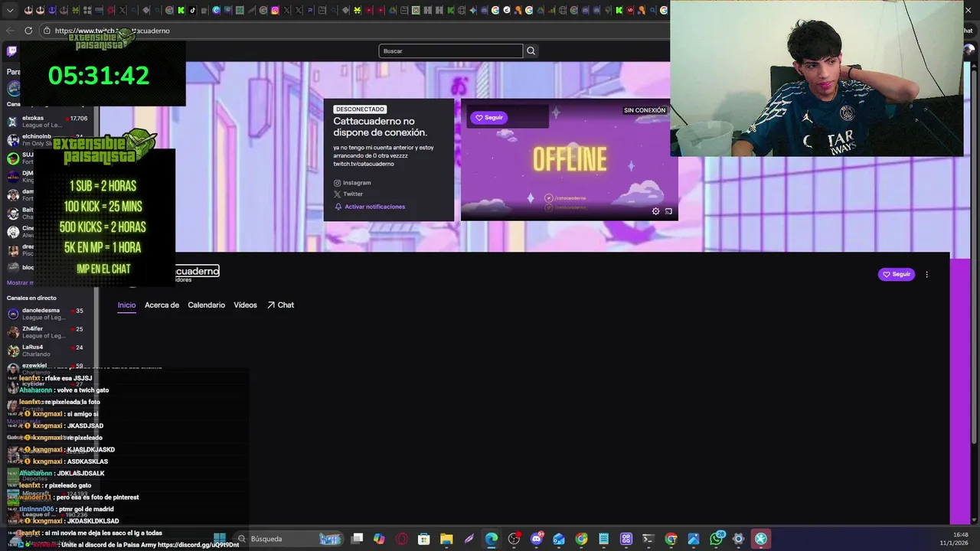Click the offline video player
The image size is (980, 551).
click(569, 160)
